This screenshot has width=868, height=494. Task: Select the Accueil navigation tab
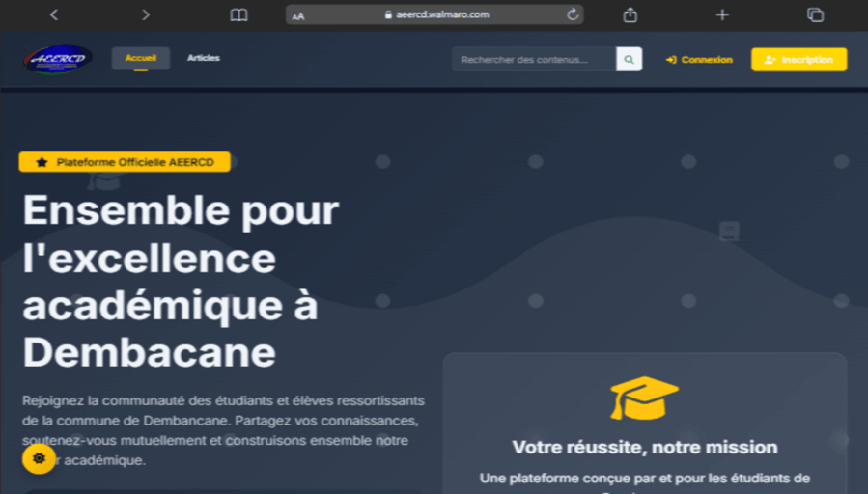point(141,58)
